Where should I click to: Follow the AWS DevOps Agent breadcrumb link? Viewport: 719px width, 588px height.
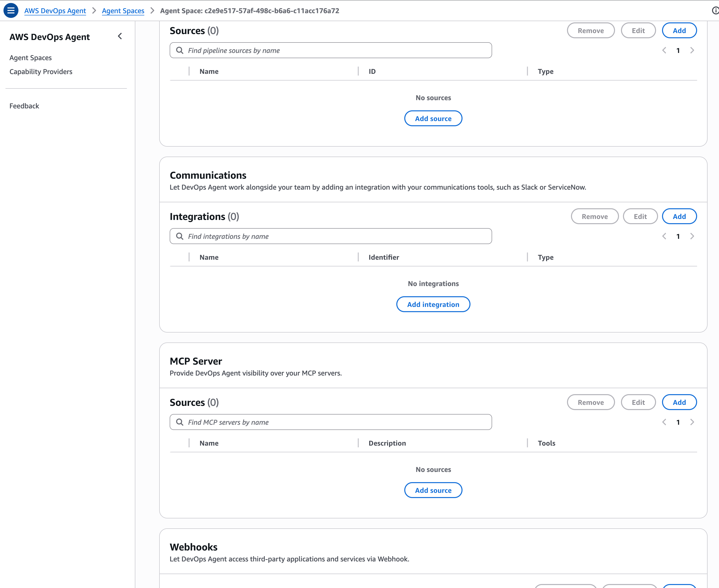[55, 10]
